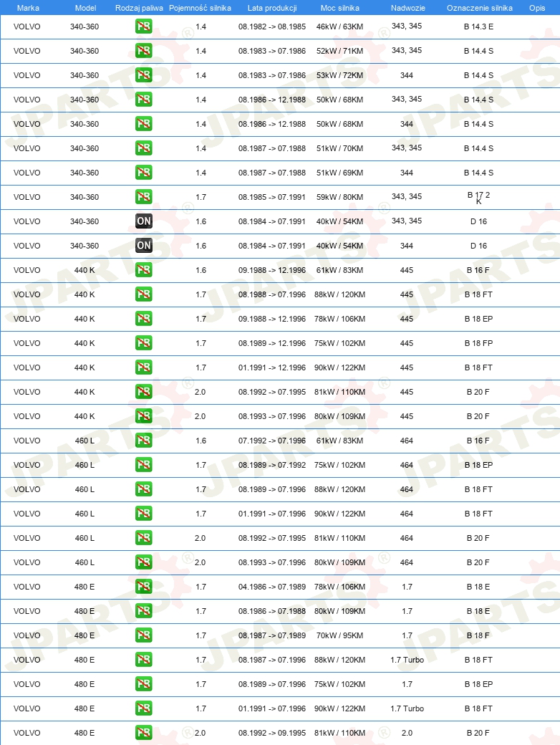
Task: Click the Opis column header
Action: pos(537,8)
